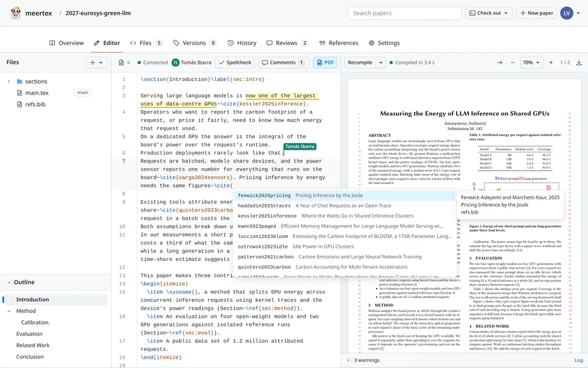Go to the Reviews tab
Viewport: 588px width, 368px height.
pyautogui.click(x=287, y=43)
